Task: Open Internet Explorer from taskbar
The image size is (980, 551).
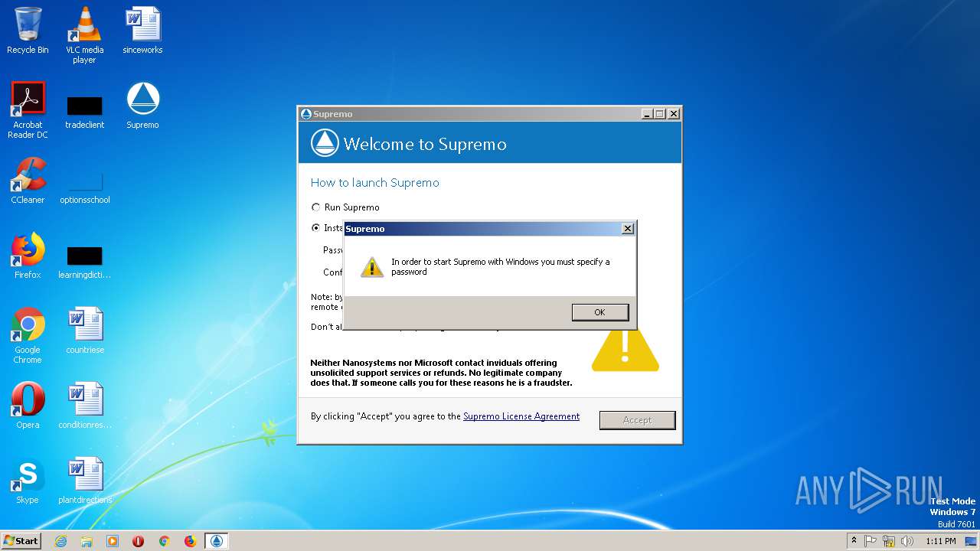Action: (x=60, y=541)
